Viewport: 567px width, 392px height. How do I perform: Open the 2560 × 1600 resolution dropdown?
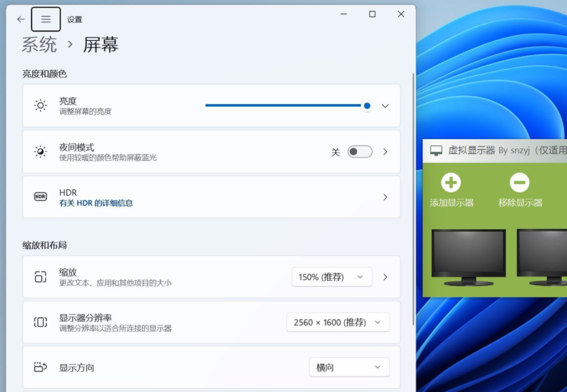pyautogui.click(x=338, y=322)
